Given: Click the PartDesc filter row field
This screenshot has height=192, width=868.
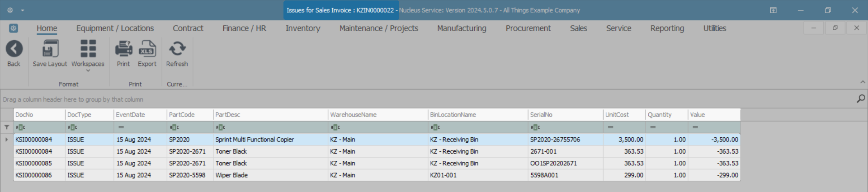Looking at the screenshot, I should 274,127.
